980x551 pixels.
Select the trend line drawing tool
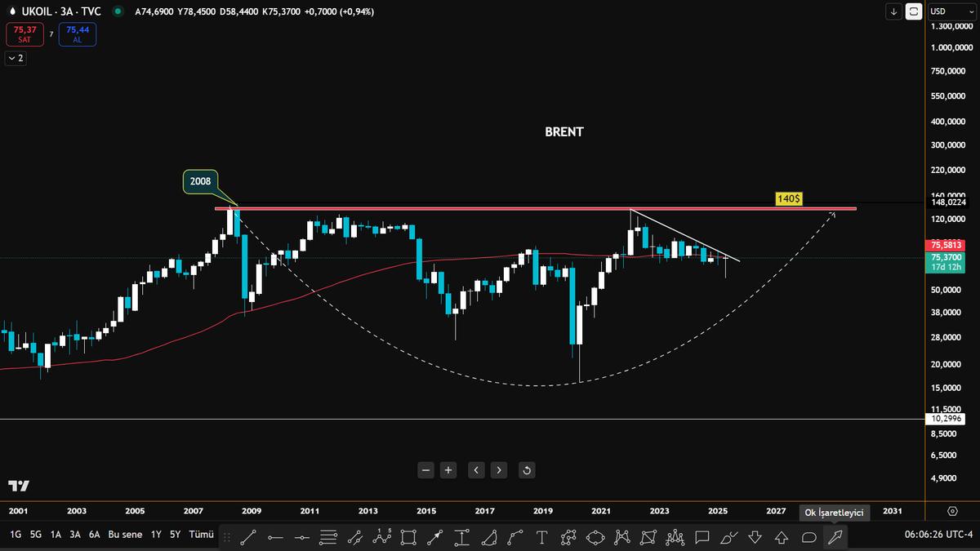[249, 537]
